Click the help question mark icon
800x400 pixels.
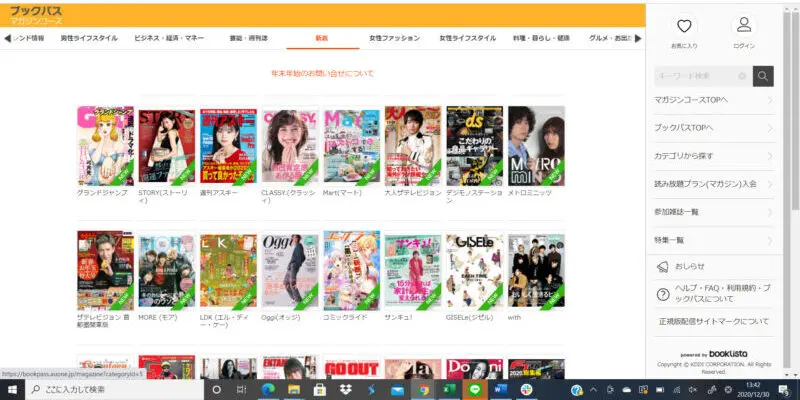[662, 294]
